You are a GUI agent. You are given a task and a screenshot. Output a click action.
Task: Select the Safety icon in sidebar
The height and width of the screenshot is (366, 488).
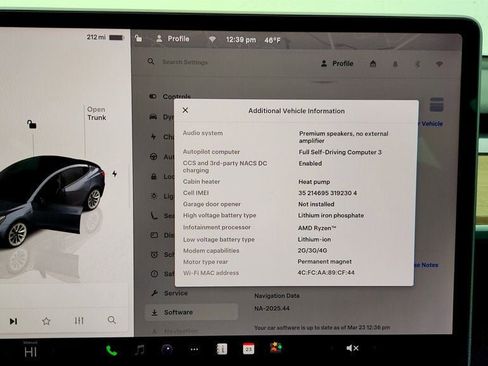coord(154,274)
